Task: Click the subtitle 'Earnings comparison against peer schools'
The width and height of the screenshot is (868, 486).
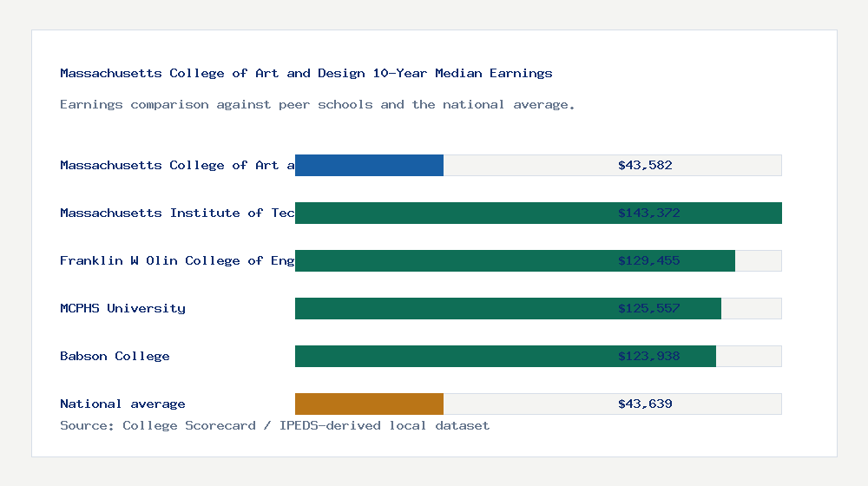Action: pyautogui.click(x=317, y=105)
